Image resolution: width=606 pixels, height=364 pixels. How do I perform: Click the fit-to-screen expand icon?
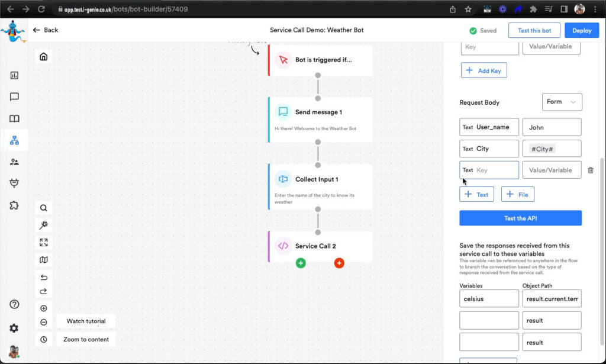pos(44,243)
